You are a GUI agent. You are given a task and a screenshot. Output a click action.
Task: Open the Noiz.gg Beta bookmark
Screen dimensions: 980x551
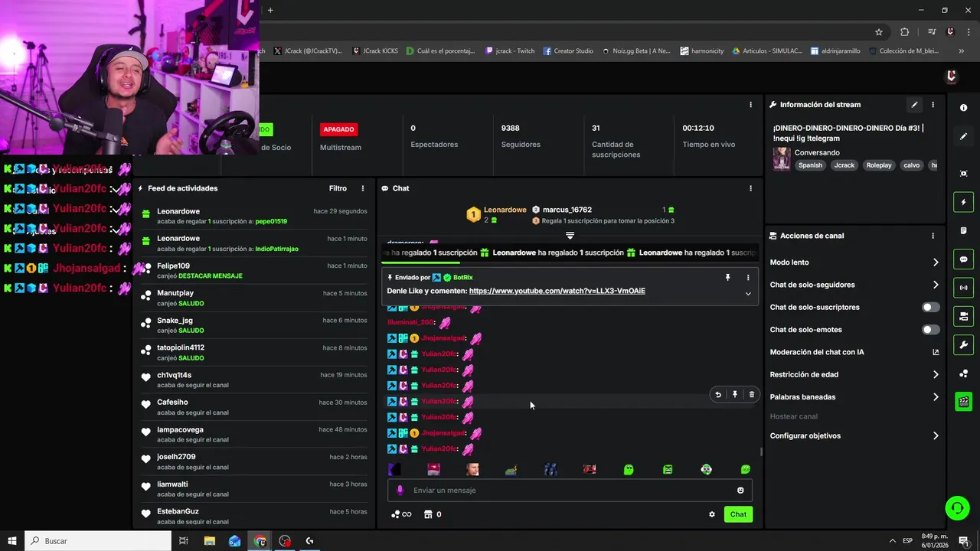(x=636, y=51)
